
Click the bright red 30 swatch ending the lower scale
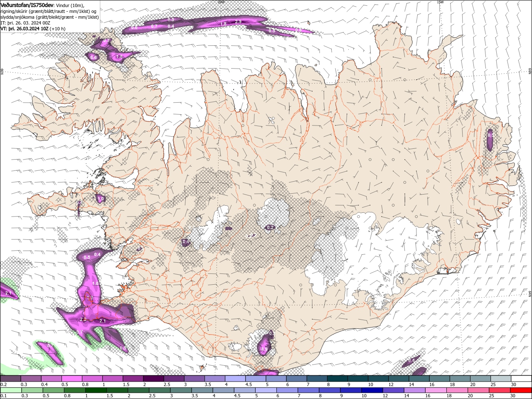click(520, 390)
